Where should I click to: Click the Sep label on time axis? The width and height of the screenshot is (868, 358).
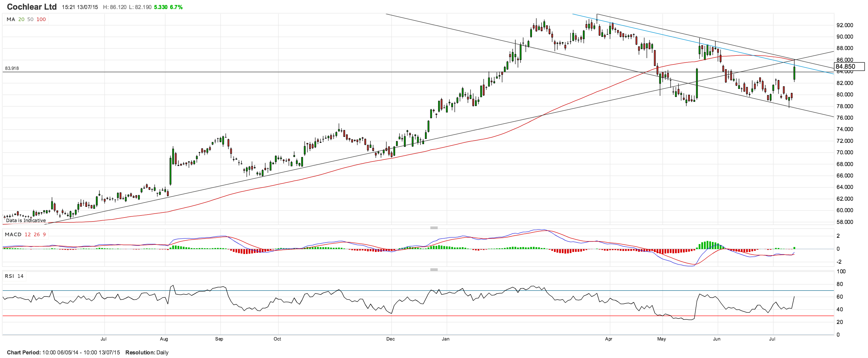pyautogui.click(x=219, y=339)
